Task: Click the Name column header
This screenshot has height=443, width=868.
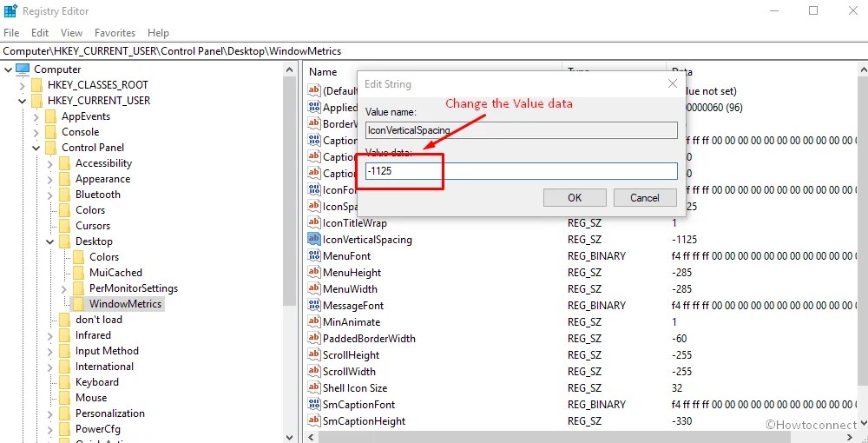Action: (323, 72)
